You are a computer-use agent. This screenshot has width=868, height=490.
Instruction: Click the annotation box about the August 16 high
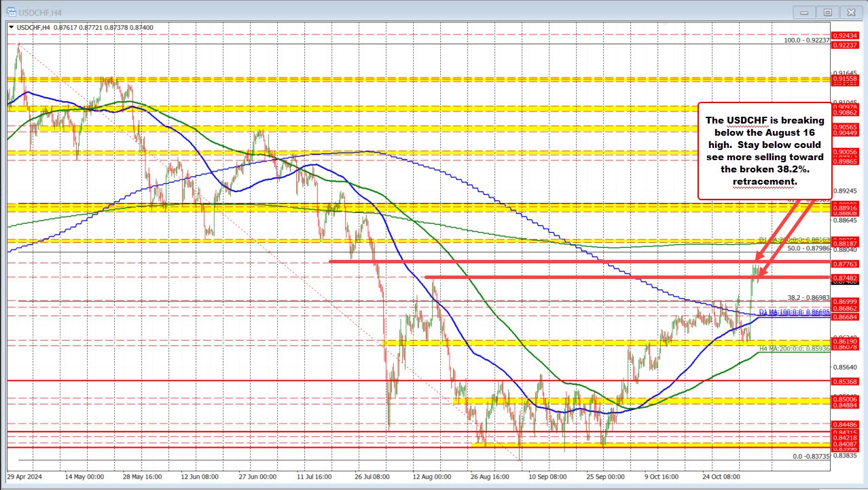click(763, 151)
